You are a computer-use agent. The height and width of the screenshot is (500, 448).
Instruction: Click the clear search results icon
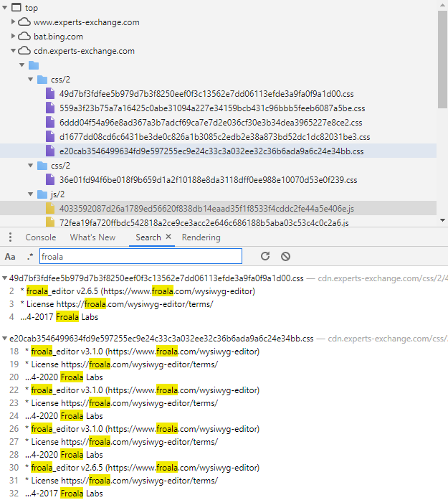tap(285, 256)
